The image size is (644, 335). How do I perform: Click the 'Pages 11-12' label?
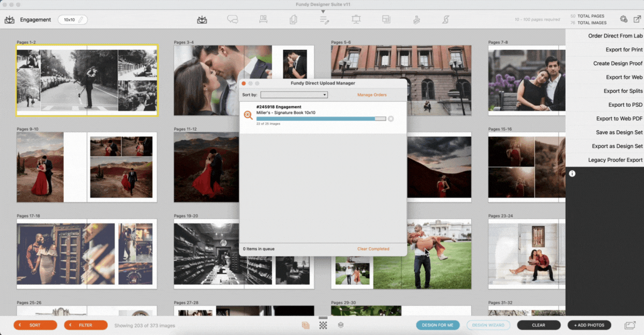click(x=185, y=129)
